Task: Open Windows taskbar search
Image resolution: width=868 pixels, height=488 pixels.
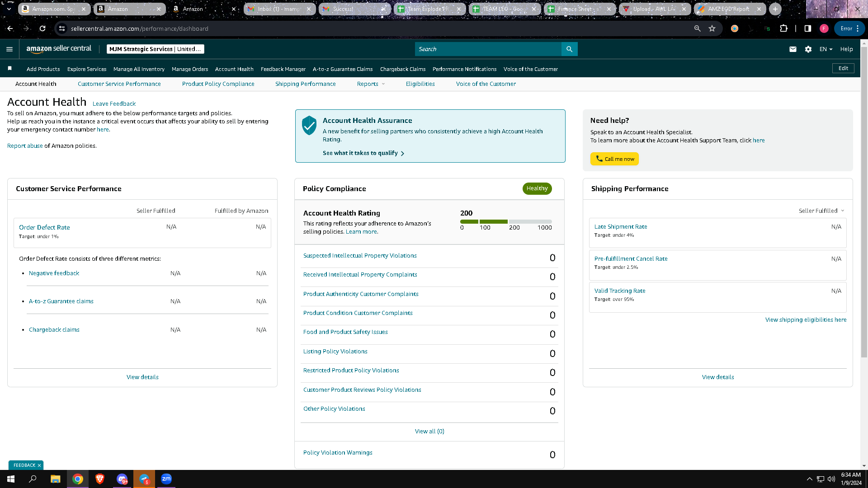Action: pyautogui.click(x=33, y=479)
